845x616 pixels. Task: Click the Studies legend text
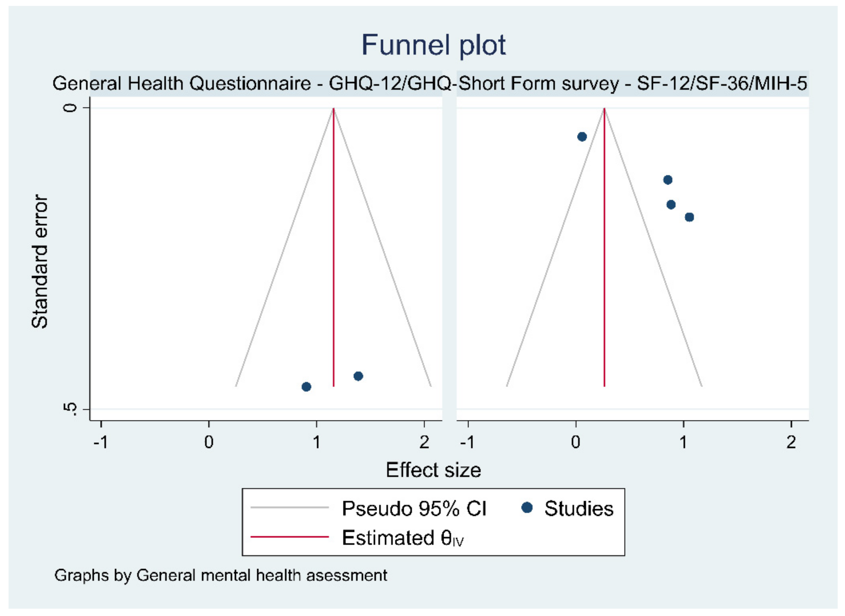(x=579, y=508)
